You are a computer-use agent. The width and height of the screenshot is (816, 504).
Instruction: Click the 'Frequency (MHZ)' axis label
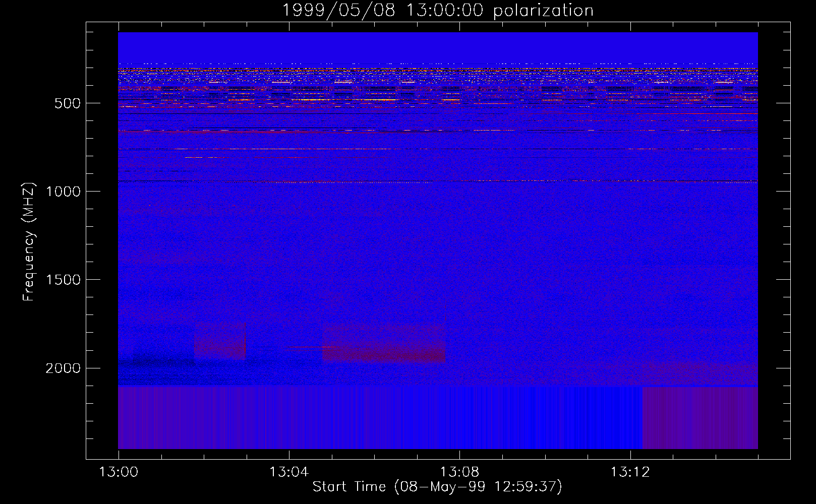[x=29, y=242]
